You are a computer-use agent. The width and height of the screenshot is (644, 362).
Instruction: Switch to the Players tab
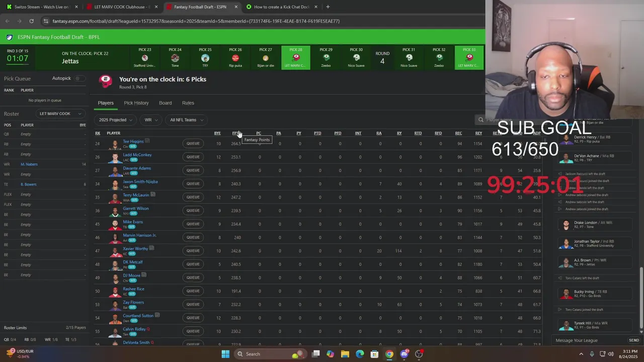[106, 103]
